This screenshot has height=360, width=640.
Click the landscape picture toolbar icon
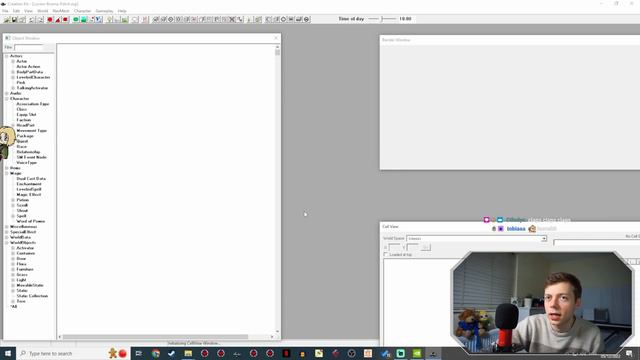125,20
